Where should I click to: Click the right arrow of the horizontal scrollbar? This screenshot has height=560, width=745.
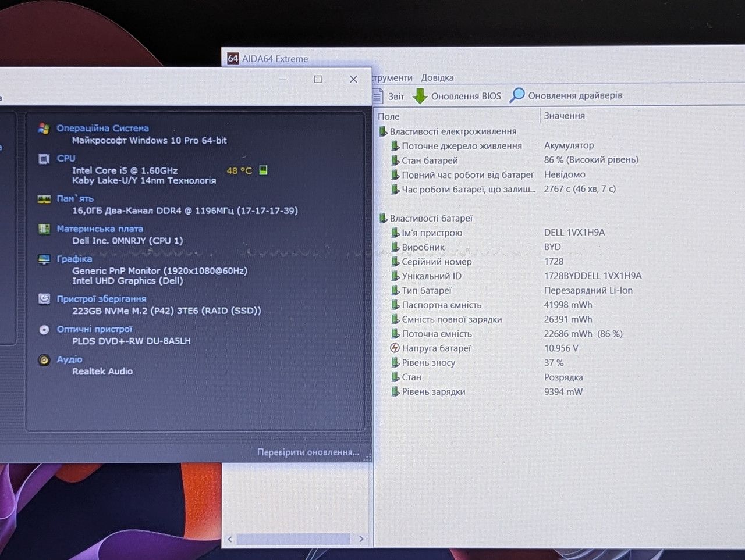pos(361,539)
